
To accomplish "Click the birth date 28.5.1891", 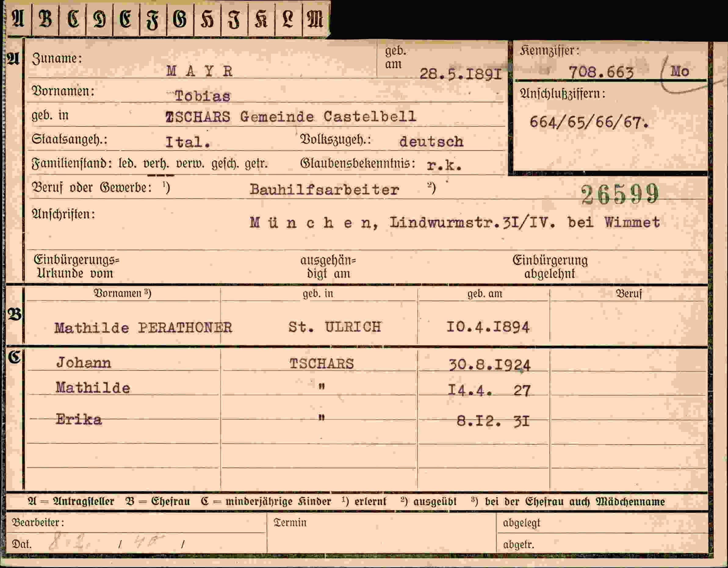I will tap(461, 74).
